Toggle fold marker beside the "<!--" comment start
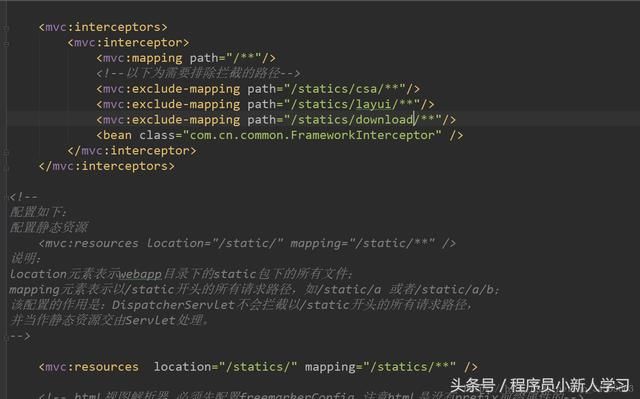This screenshot has width=640, height=399. click(x=6, y=197)
